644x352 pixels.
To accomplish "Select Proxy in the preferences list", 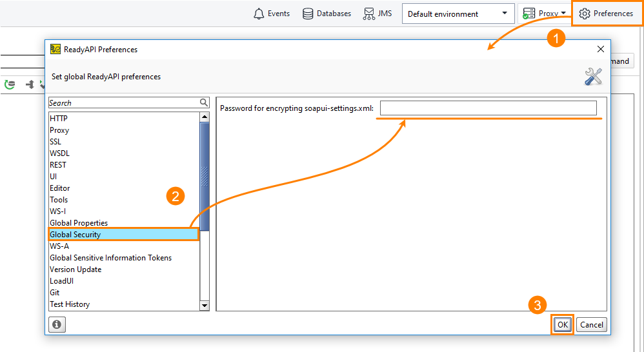I will tap(124, 130).
